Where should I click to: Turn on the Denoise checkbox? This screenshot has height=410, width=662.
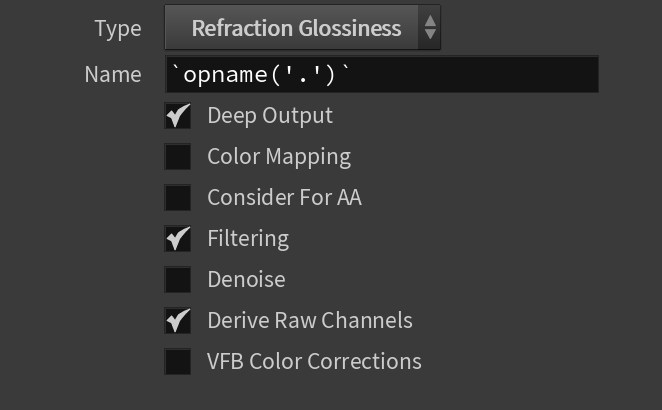click(x=177, y=280)
